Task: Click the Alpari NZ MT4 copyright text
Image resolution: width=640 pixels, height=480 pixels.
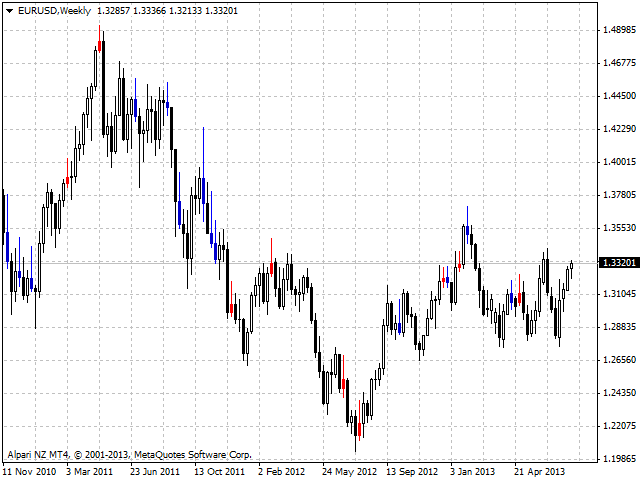Action: (130, 454)
